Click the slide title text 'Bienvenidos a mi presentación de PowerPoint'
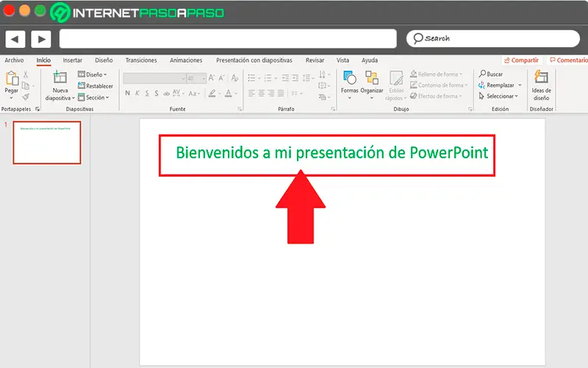This screenshot has height=368, width=588. click(x=332, y=152)
